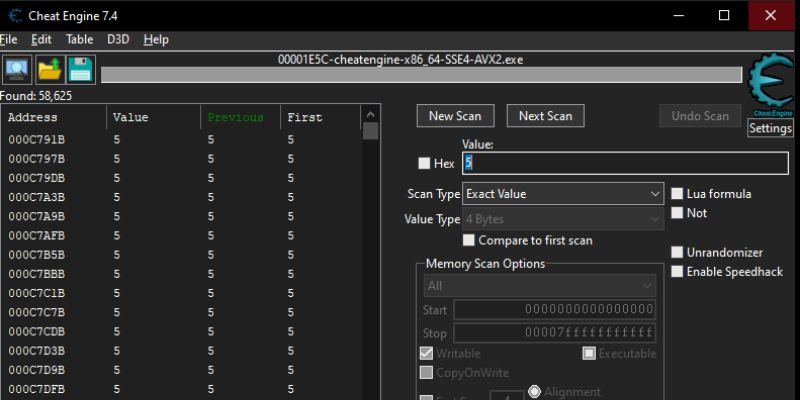Click the Value input field

pyautogui.click(x=625, y=163)
